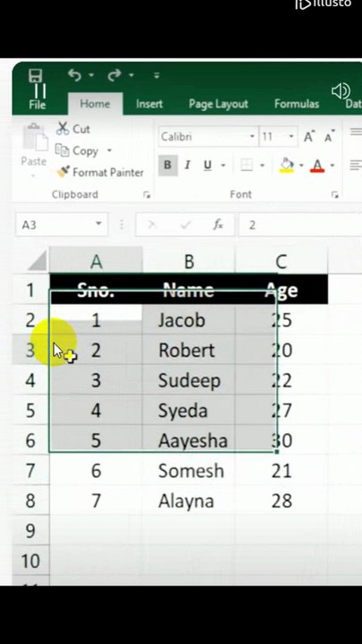Open Font Color palette arrow

[x=332, y=165]
